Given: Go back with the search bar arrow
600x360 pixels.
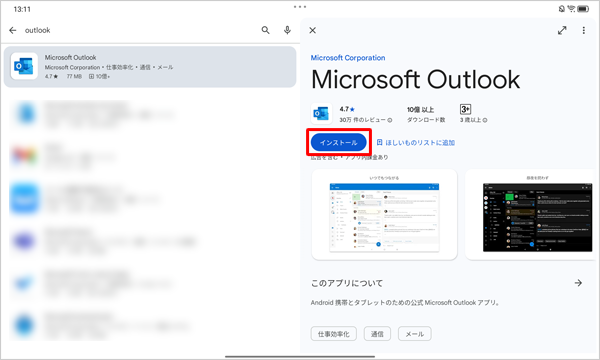Looking at the screenshot, I should coord(13,30).
